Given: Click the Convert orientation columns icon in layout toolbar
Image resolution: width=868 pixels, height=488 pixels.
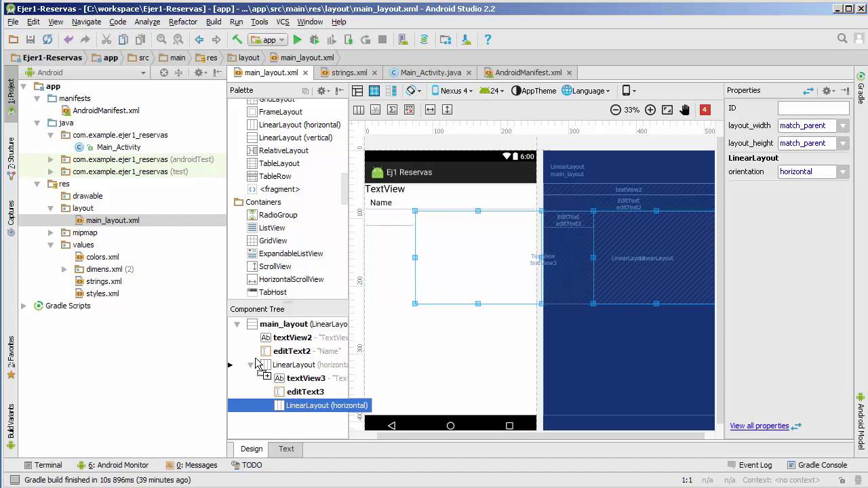Looking at the screenshot, I should click(359, 110).
